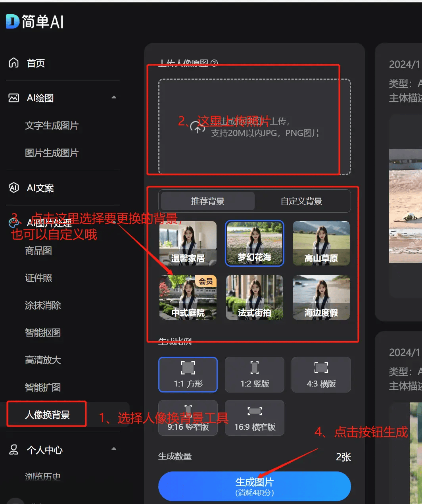422x504 pixels.
Task: Select the 1:1 方形 ratio option
Action: click(188, 374)
